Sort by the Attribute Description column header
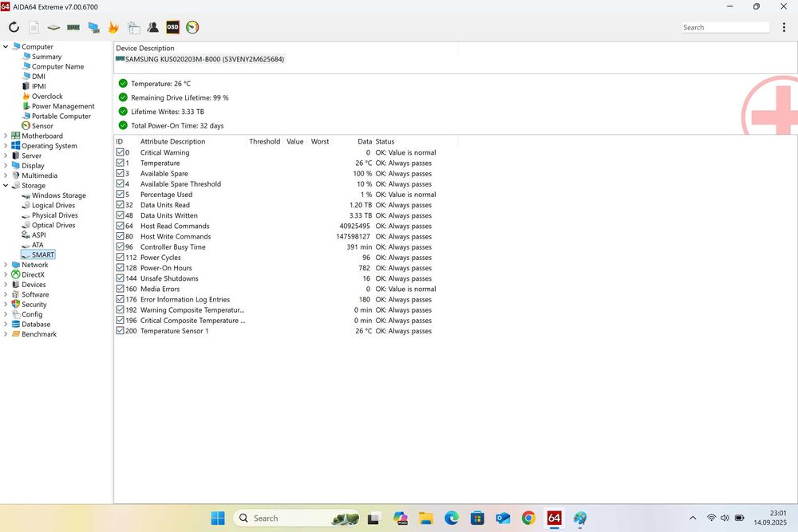The height and width of the screenshot is (532, 798). click(172, 141)
